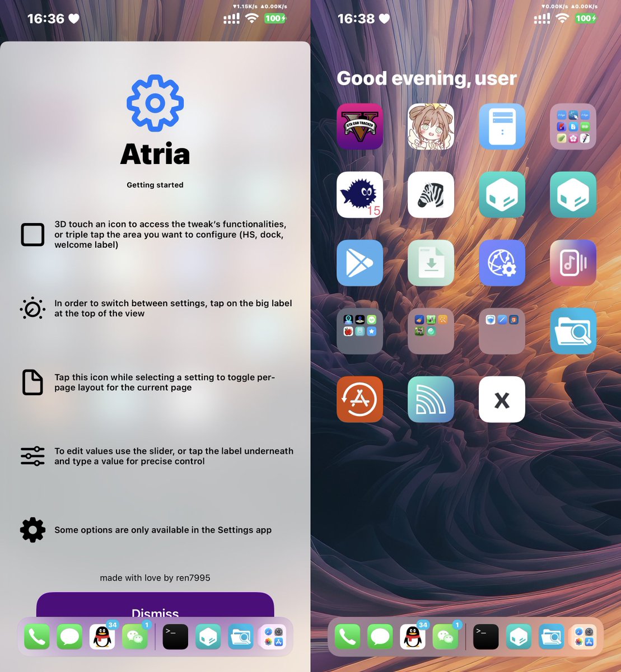The width and height of the screenshot is (621, 672).
Task: Tap battery indicator in the left status bar
Action: pyautogui.click(x=276, y=18)
